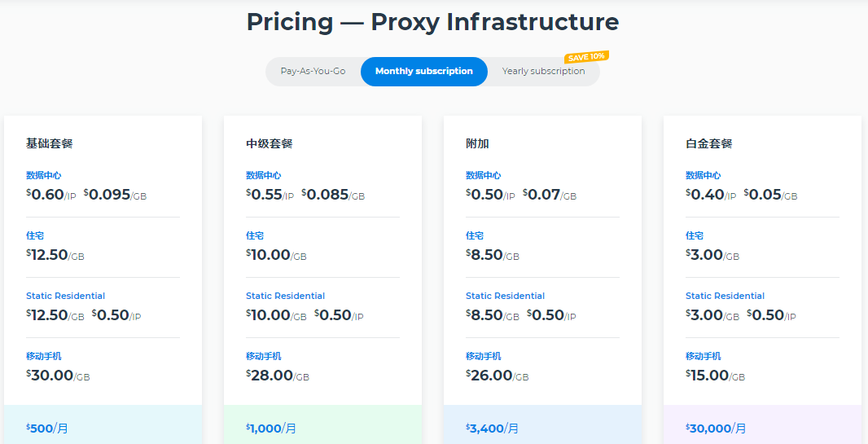Choose the Yearly subscription tab
This screenshot has height=444, width=868.
(x=543, y=72)
